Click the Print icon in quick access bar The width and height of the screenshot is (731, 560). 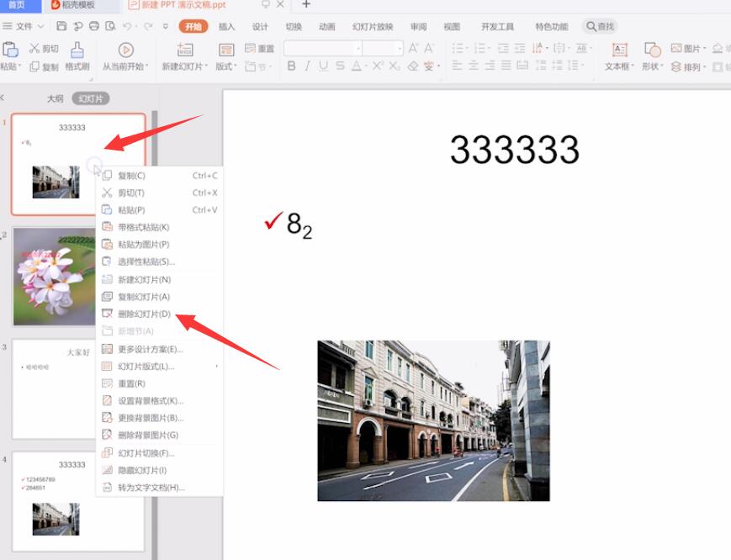point(94,26)
